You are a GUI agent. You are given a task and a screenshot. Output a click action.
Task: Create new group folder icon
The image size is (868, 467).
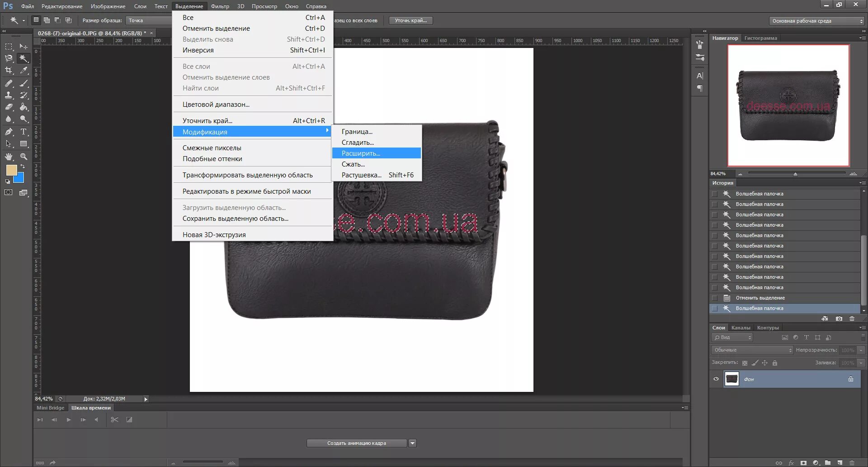827,463
